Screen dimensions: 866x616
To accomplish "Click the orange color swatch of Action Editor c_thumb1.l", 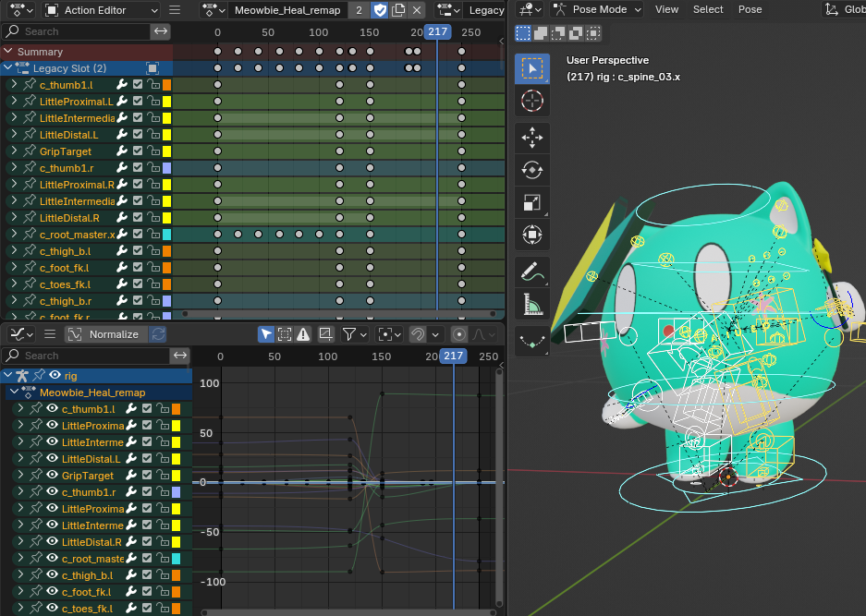I will click(x=166, y=85).
